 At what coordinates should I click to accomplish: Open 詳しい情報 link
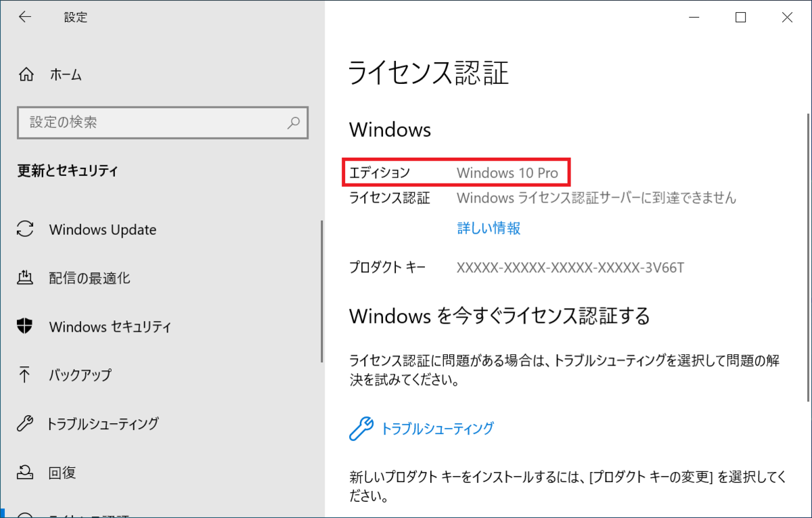pos(489,229)
